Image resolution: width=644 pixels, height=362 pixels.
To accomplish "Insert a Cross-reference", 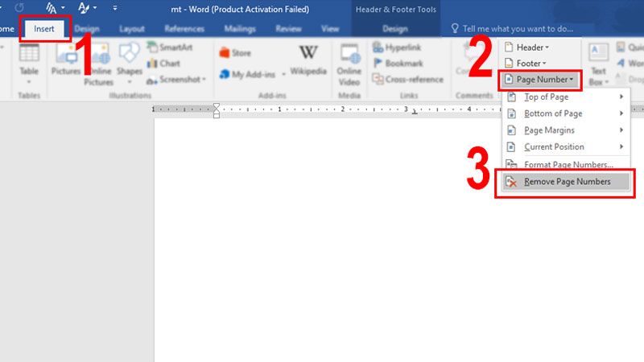I will click(408, 79).
